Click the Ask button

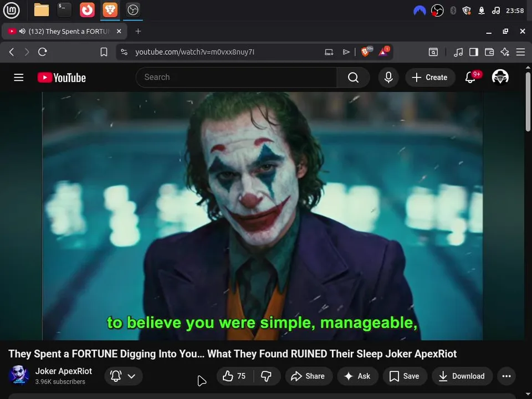click(357, 376)
